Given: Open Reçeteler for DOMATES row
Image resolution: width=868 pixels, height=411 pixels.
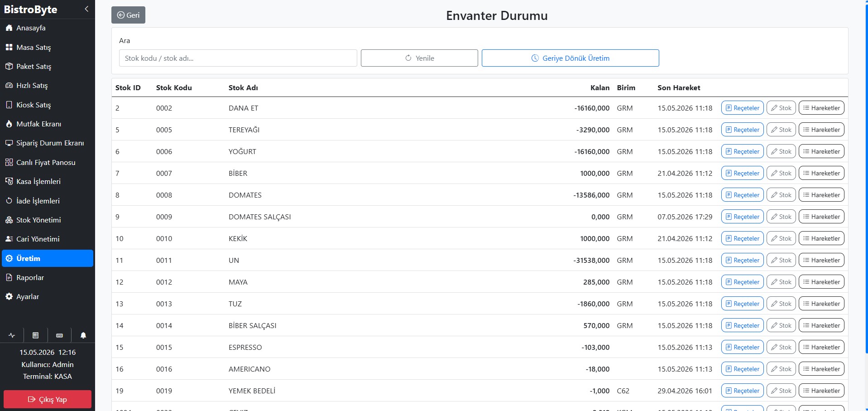Looking at the screenshot, I should click(x=743, y=195).
